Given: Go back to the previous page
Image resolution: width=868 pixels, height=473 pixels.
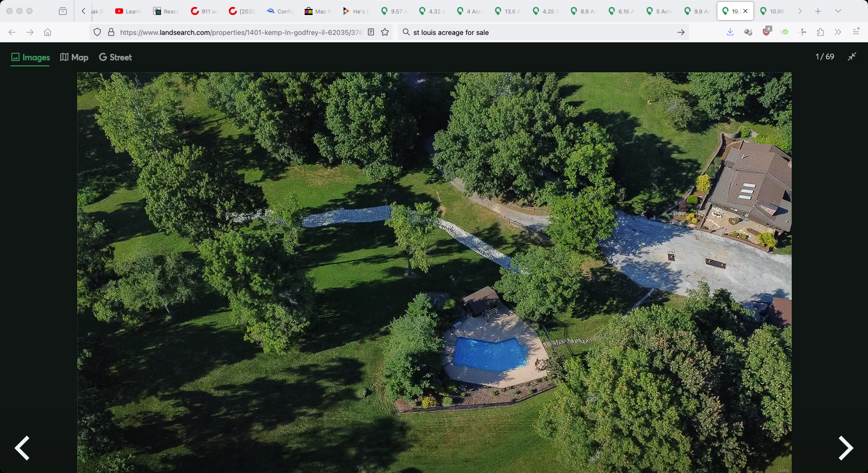Looking at the screenshot, I should click(x=12, y=32).
